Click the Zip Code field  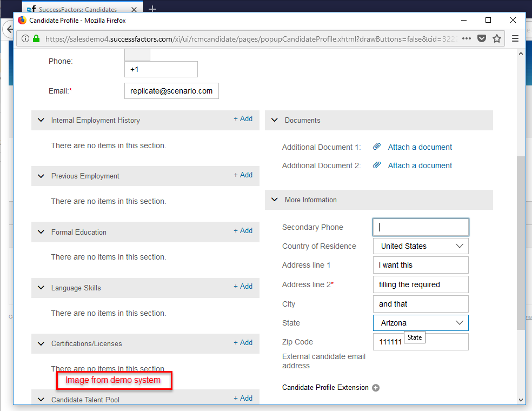[421, 342]
